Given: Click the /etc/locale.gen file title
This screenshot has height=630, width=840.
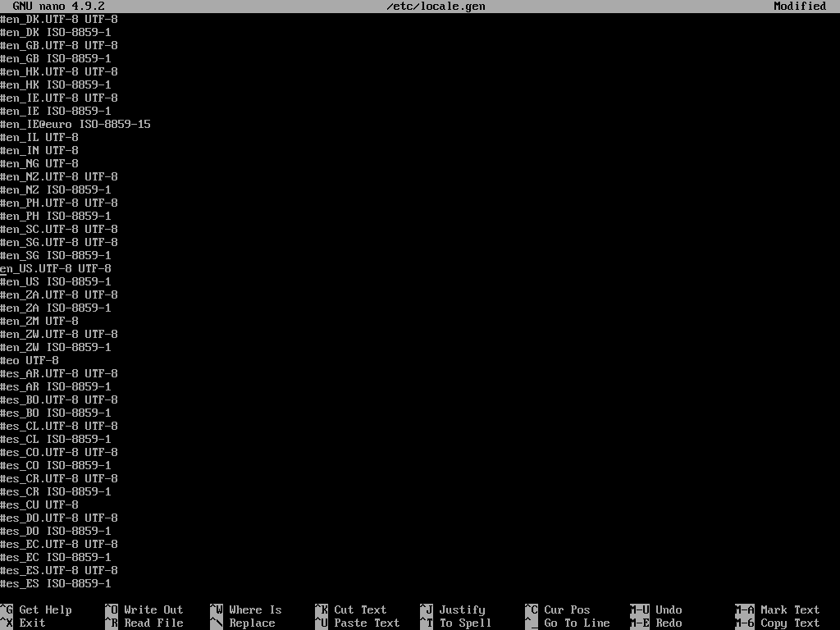Looking at the screenshot, I should [436, 7].
